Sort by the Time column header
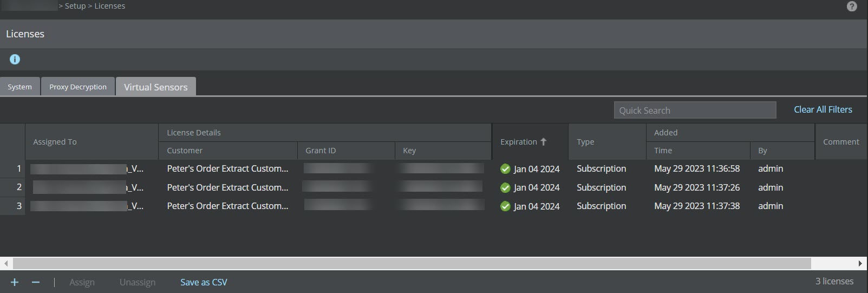The width and height of the screenshot is (868, 293). tap(698, 151)
